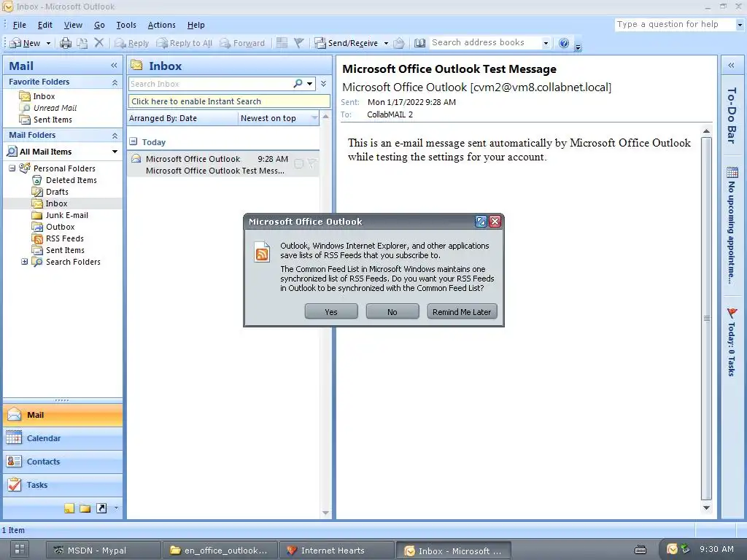This screenshot has width=747, height=560.
Task: Click the Today: 0 Tasks flag icon
Action: tap(732, 313)
